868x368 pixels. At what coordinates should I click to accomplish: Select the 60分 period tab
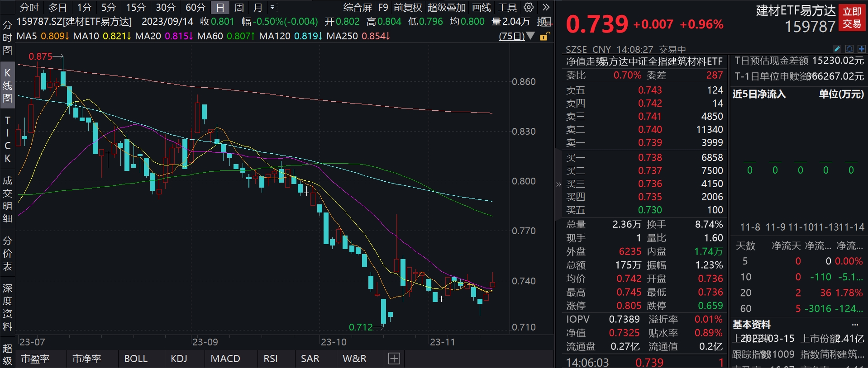pos(196,8)
